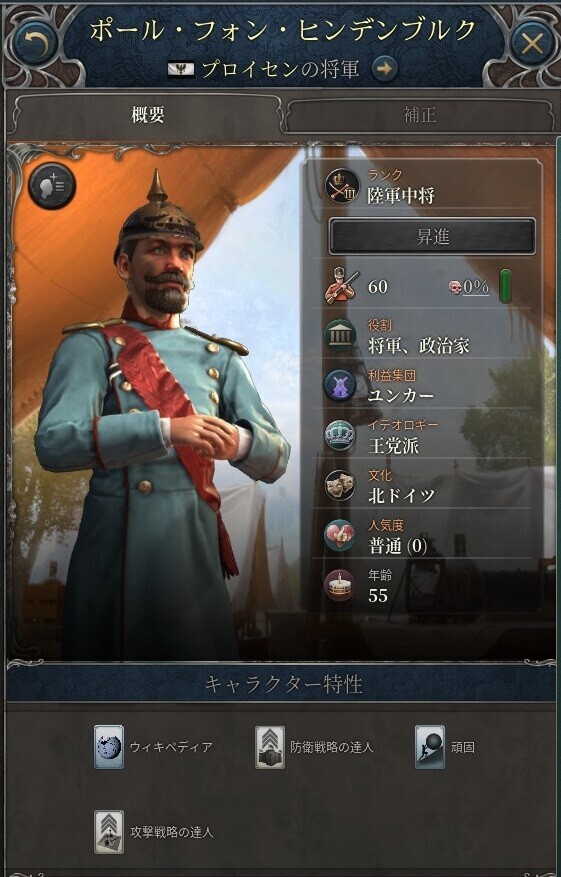This screenshot has width=561, height=877.
Task: Click the defensive strategist trait icon
Action: tap(270, 747)
